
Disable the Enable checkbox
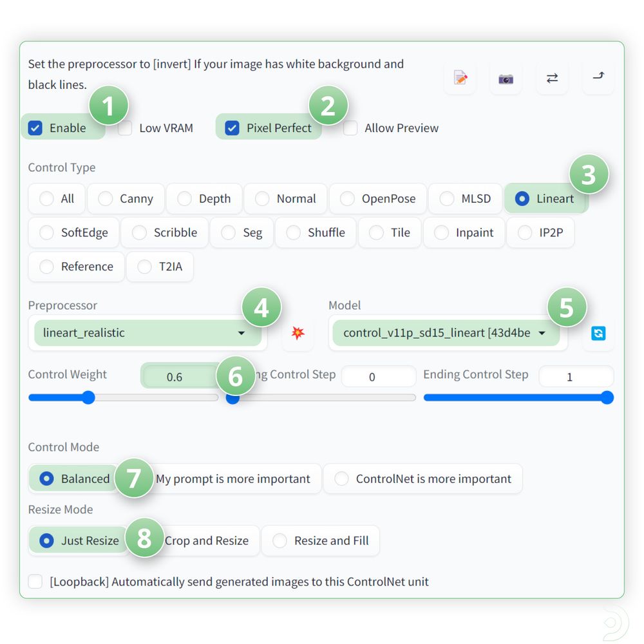point(35,128)
